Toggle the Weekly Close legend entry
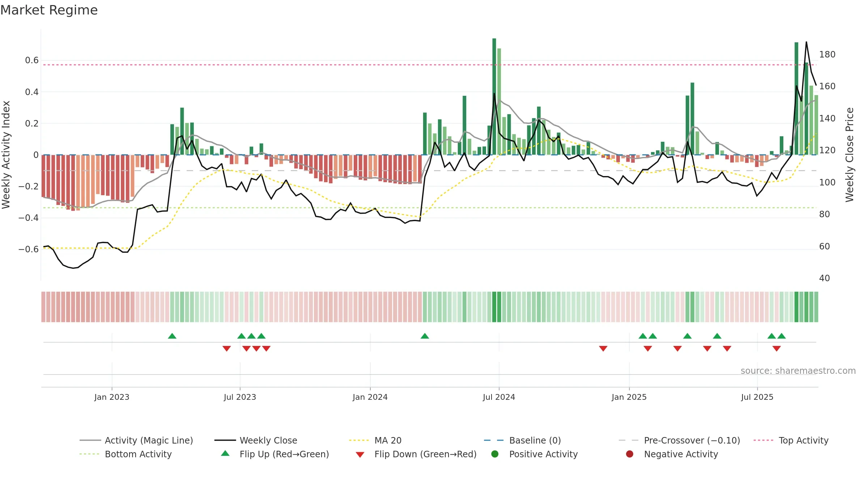The width and height of the screenshot is (868, 488). coord(256,440)
